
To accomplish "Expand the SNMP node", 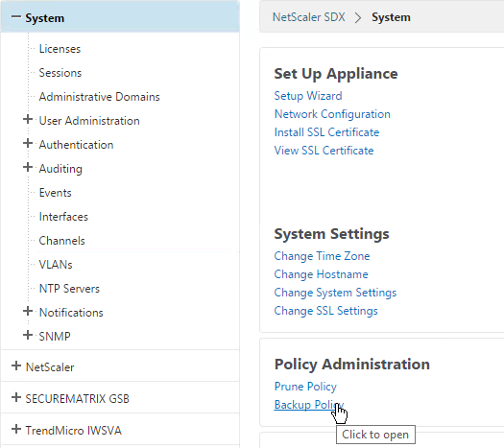I will (28, 335).
